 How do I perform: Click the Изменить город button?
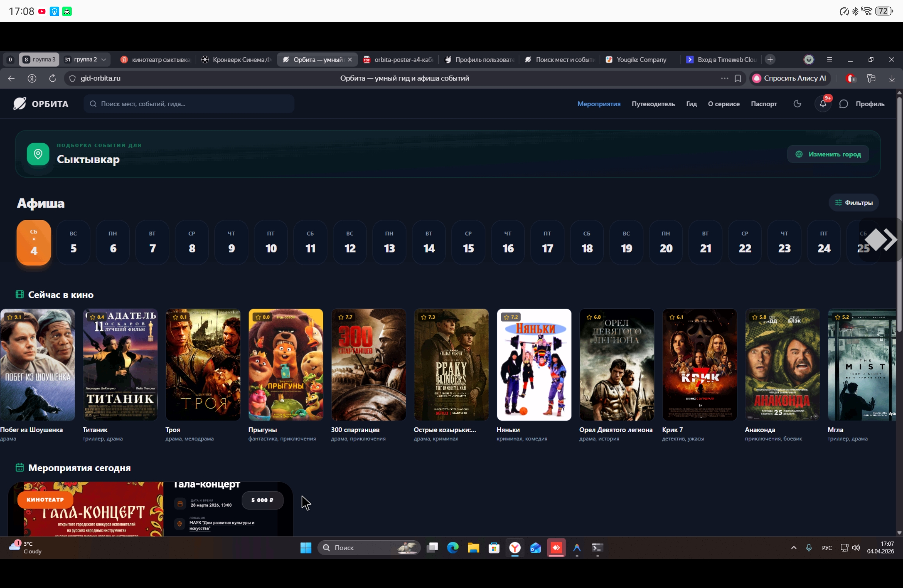(x=828, y=154)
